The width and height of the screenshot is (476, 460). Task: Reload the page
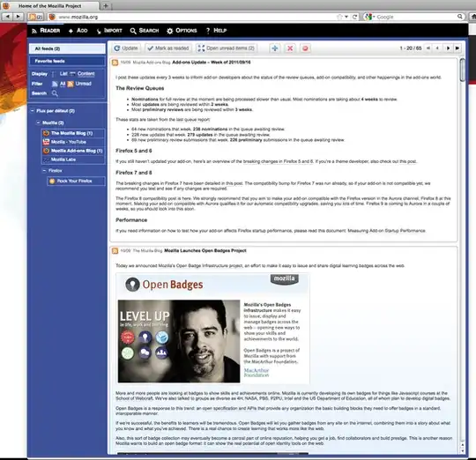pos(354,17)
